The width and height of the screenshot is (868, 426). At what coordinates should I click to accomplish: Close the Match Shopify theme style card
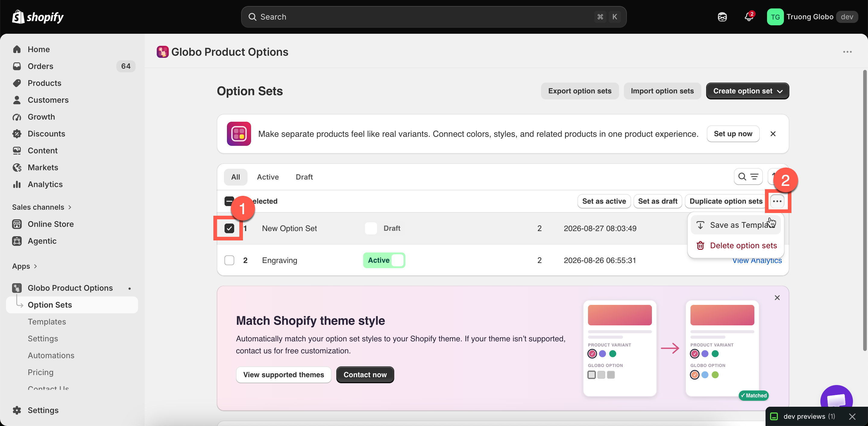(x=777, y=298)
